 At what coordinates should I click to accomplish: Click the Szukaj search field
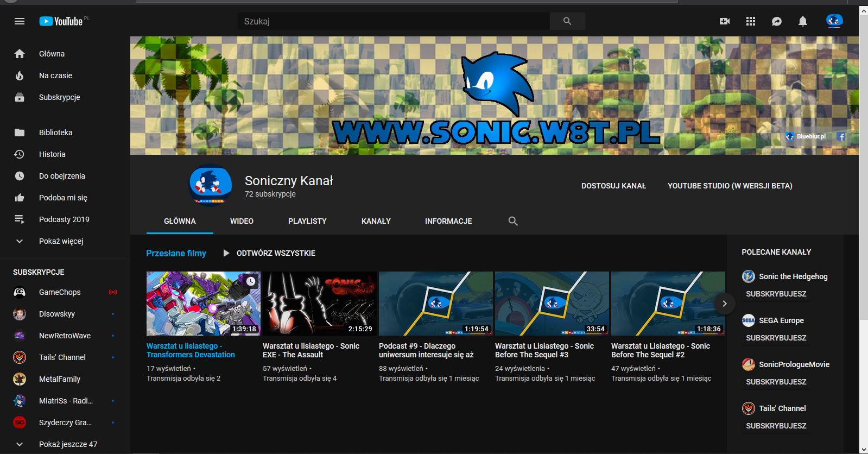pyautogui.click(x=394, y=21)
